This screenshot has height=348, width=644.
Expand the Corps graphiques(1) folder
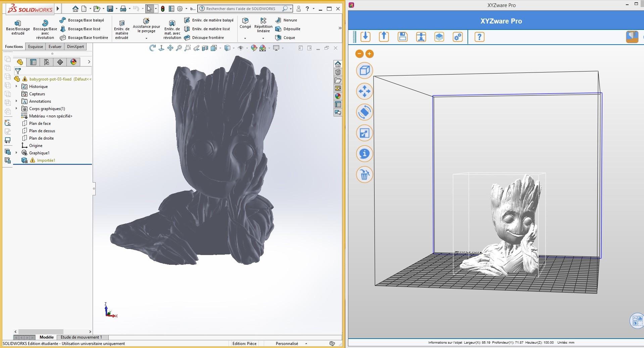[16, 109]
